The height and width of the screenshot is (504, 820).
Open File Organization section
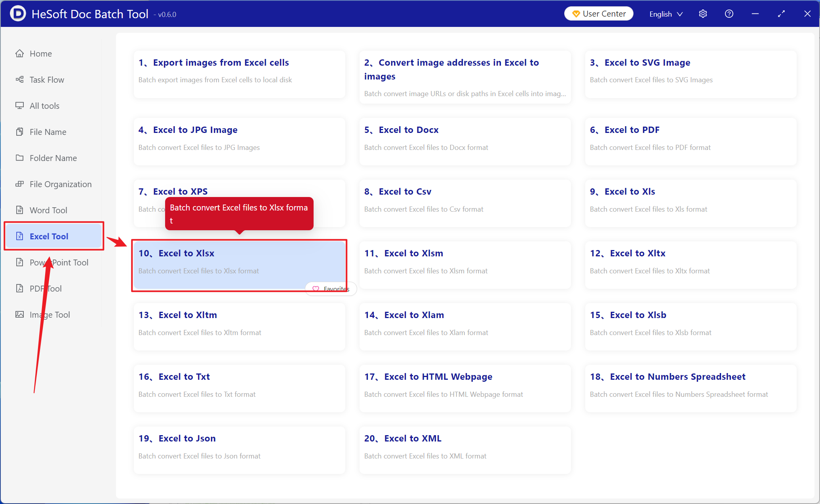pyautogui.click(x=54, y=184)
